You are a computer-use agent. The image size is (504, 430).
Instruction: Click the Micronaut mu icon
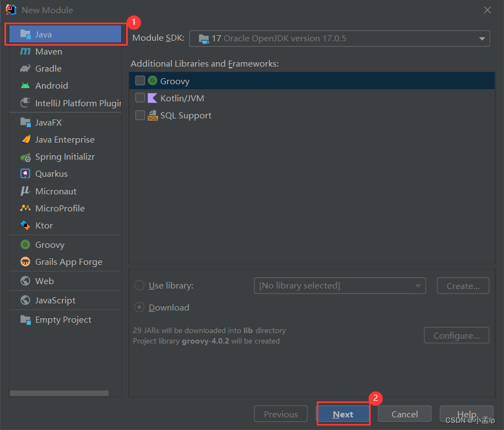click(25, 191)
